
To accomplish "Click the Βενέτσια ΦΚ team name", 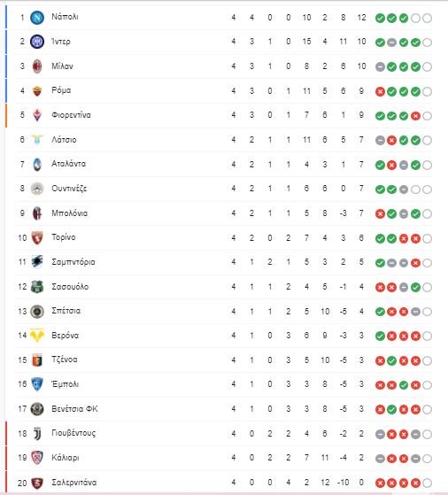I will point(75,409).
